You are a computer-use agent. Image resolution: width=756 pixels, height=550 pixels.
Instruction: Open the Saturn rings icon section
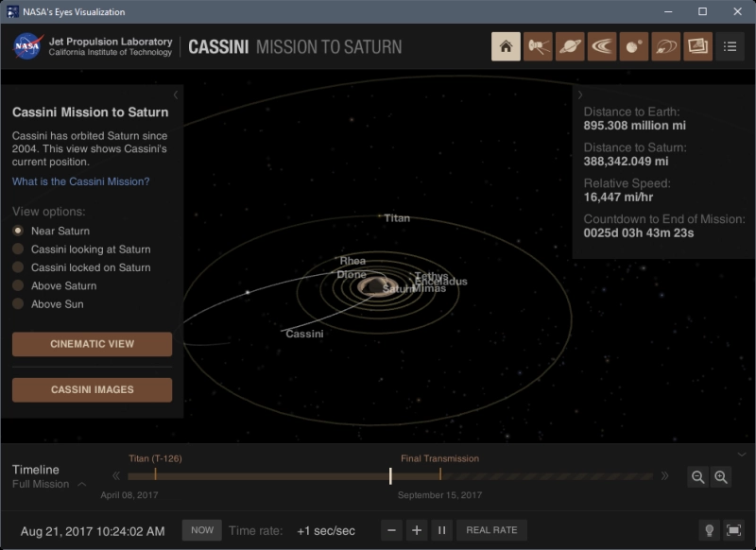click(x=602, y=46)
